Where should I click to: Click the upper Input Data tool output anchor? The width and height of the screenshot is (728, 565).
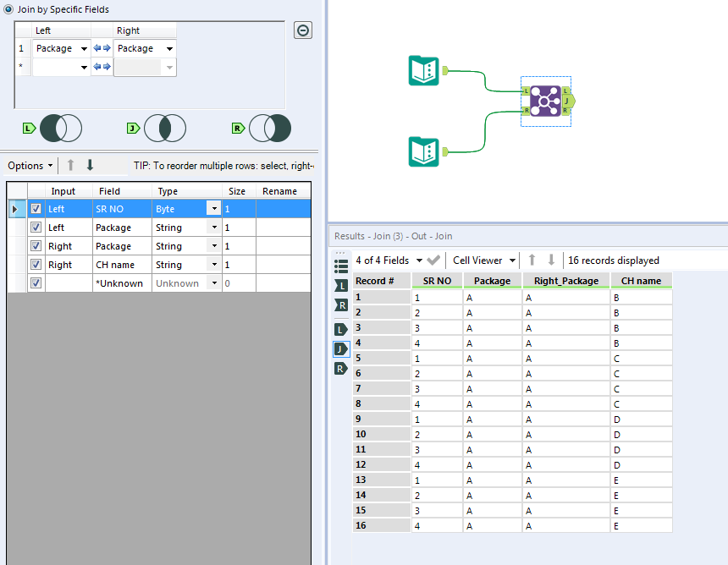pyautogui.click(x=445, y=70)
